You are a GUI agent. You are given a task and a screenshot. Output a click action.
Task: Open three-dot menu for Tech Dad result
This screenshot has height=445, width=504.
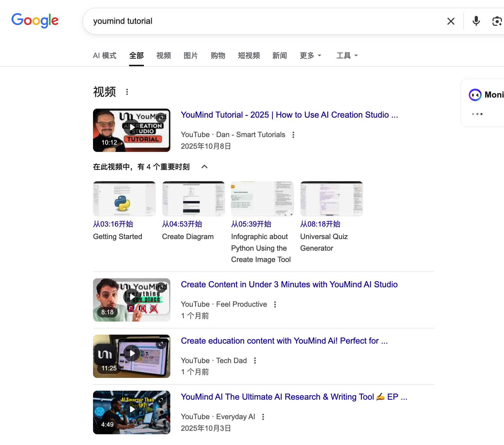pyautogui.click(x=255, y=361)
